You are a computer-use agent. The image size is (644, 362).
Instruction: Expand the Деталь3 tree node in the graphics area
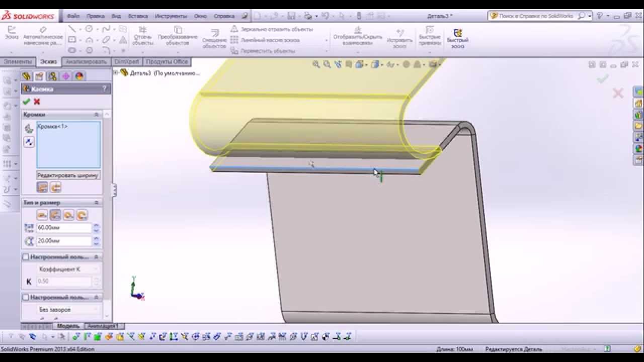click(x=115, y=73)
